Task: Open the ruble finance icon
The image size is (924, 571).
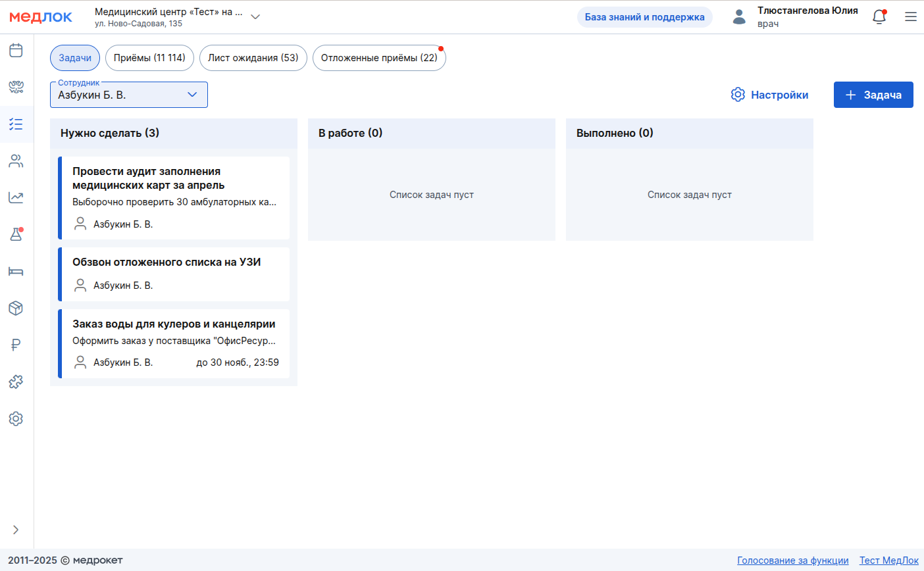Action: point(16,345)
